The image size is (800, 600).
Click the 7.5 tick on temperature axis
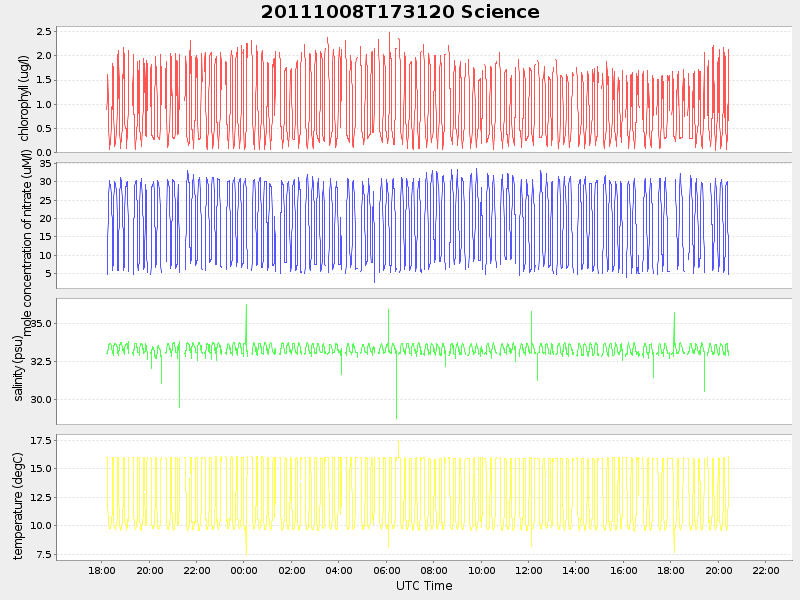coord(44,555)
